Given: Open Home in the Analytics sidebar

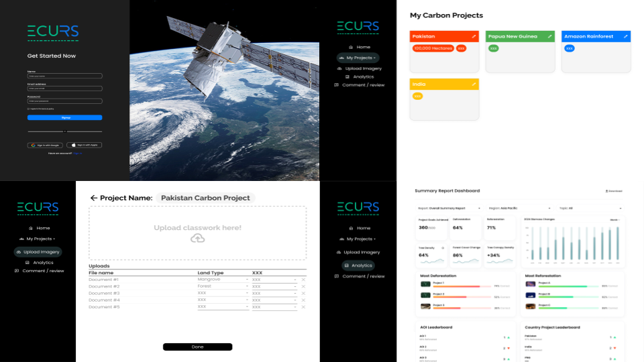Looking at the screenshot, I should coord(360,228).
